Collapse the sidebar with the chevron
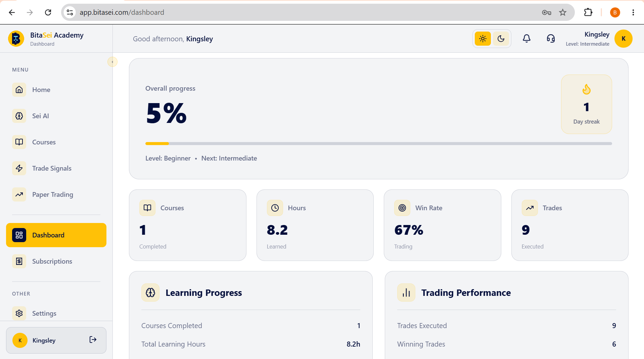The image size is (644, 359). (x=112, y=62)
